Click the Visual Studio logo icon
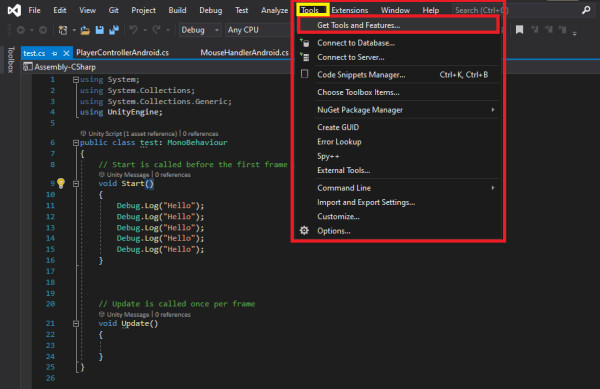This screenshot has width=600, height=389. pos(14,10)
